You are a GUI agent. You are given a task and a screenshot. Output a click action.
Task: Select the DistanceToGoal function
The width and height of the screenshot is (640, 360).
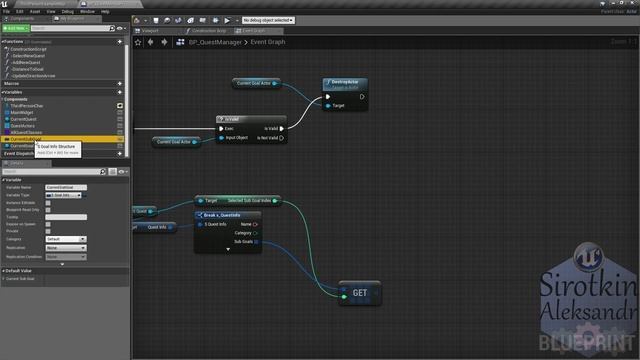pyautogui.click(x=27, y=69)
